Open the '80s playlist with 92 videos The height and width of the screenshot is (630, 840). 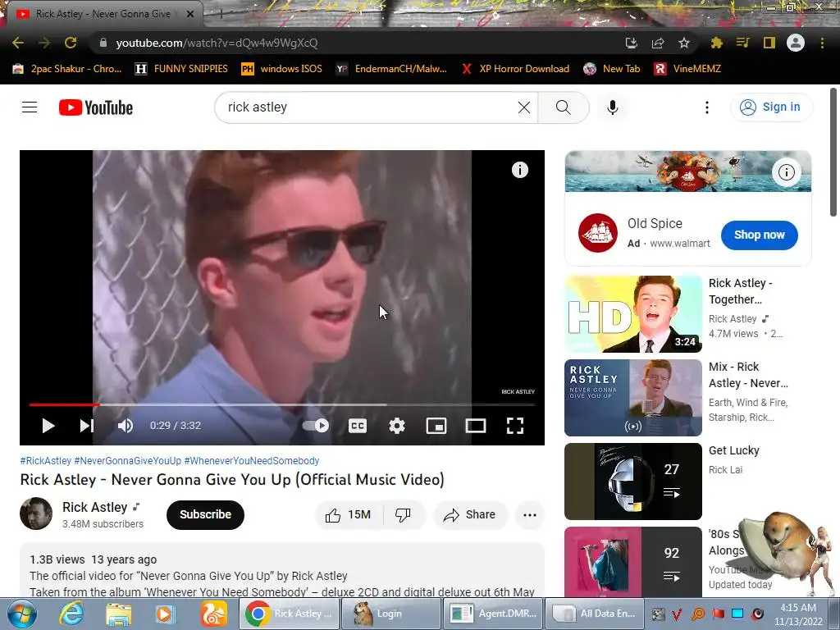click(x=632, y=561)
